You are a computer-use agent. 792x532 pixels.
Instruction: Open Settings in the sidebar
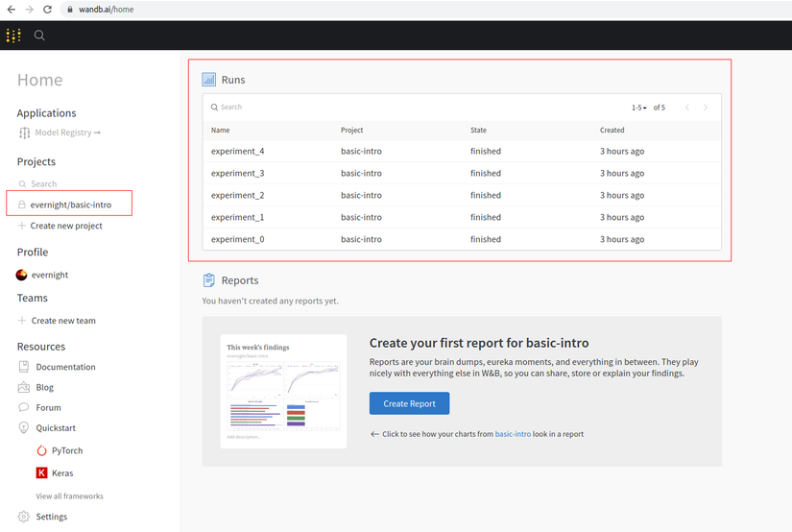[52, 517]
